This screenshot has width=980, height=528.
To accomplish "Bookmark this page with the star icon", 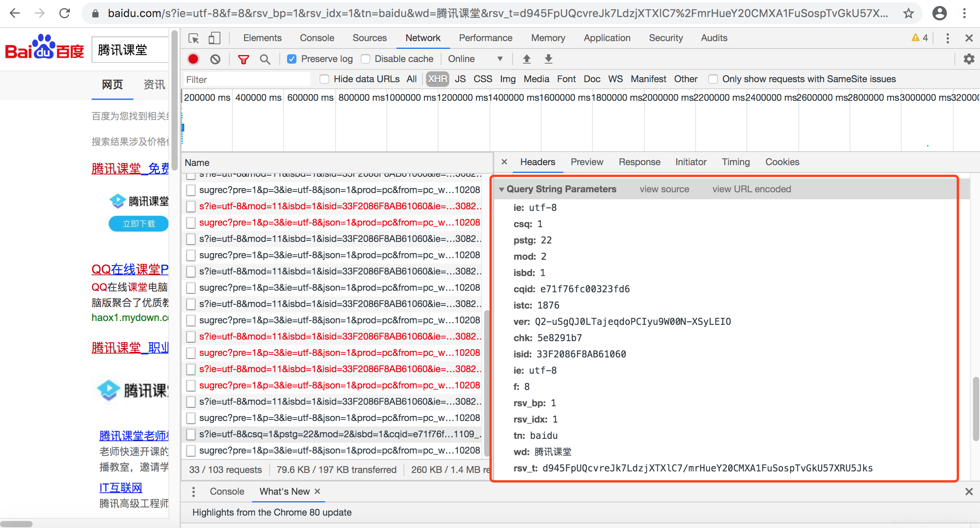I will (908, 14).
